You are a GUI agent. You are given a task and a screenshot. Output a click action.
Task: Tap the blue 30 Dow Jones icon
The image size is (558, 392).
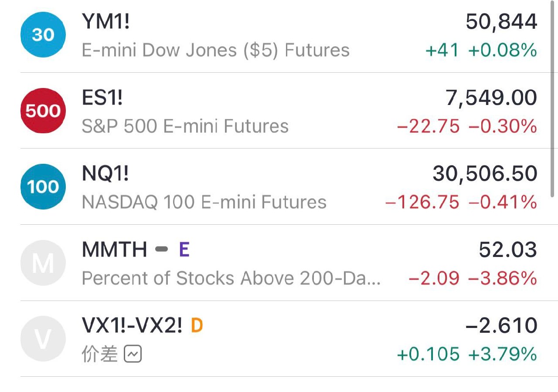(x=43, y=35)
